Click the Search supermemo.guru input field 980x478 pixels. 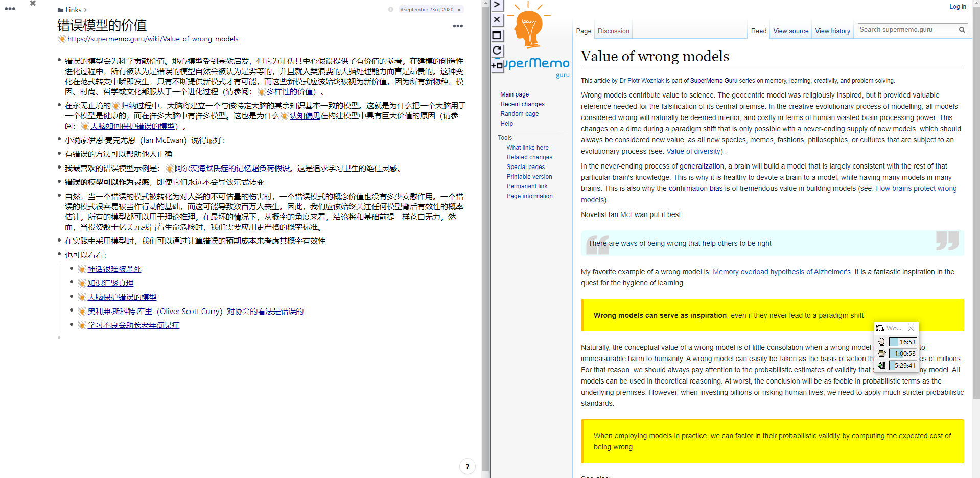click(x=907, y=30)
